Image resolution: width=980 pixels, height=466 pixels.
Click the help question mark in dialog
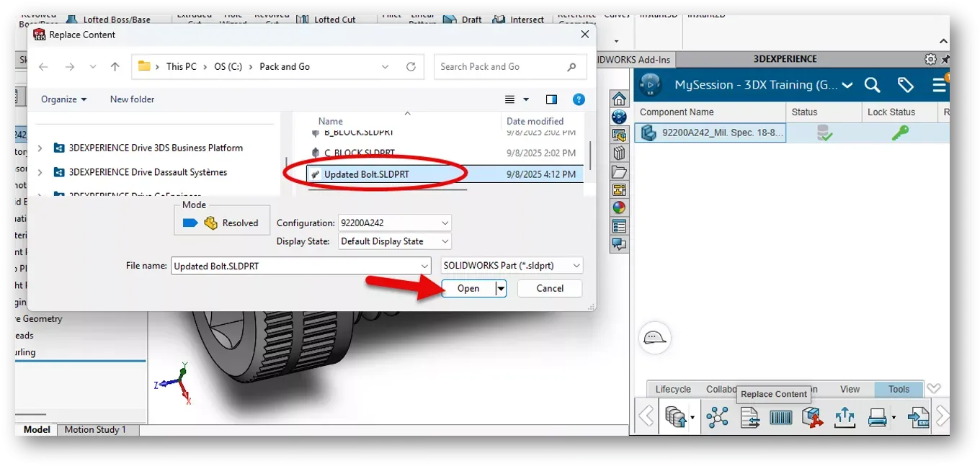pyautogui.click(x=579, y=99)
